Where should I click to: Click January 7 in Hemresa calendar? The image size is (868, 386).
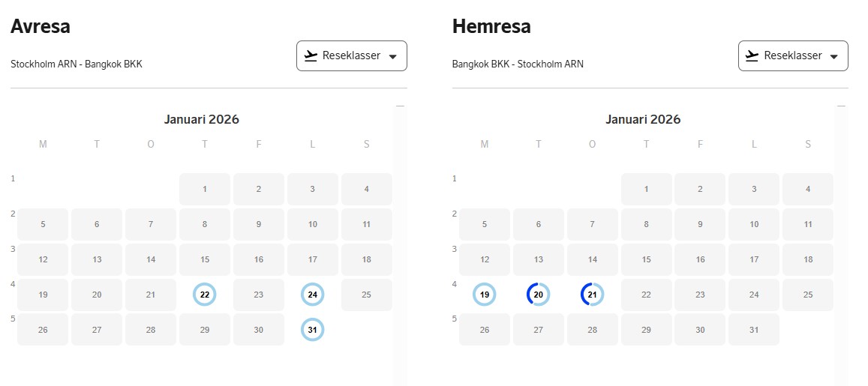coord(593,224)
